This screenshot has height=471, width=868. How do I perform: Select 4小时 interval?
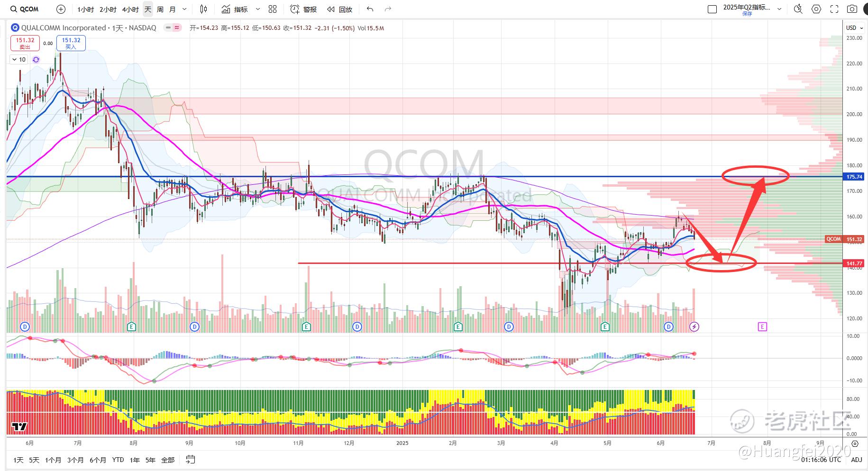[x=130, y=9]
